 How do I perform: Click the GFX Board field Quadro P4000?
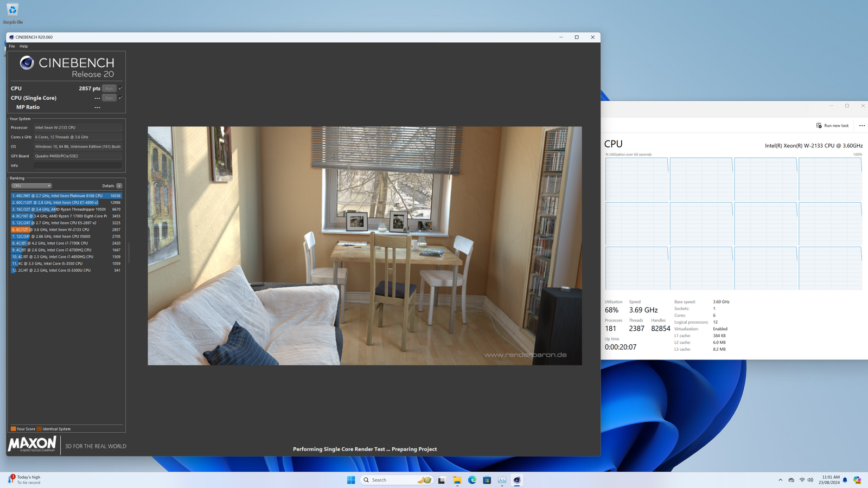78,156
